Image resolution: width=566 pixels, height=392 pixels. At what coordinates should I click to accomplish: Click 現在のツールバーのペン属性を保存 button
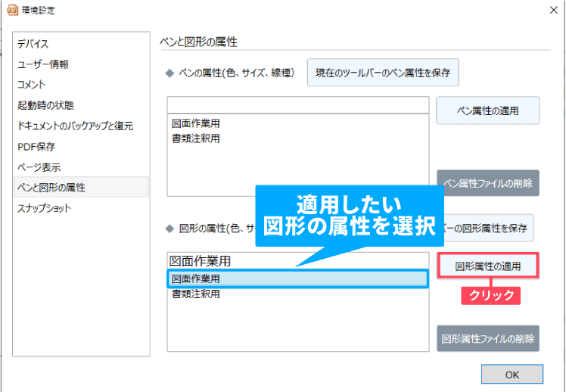coord(382,73)
